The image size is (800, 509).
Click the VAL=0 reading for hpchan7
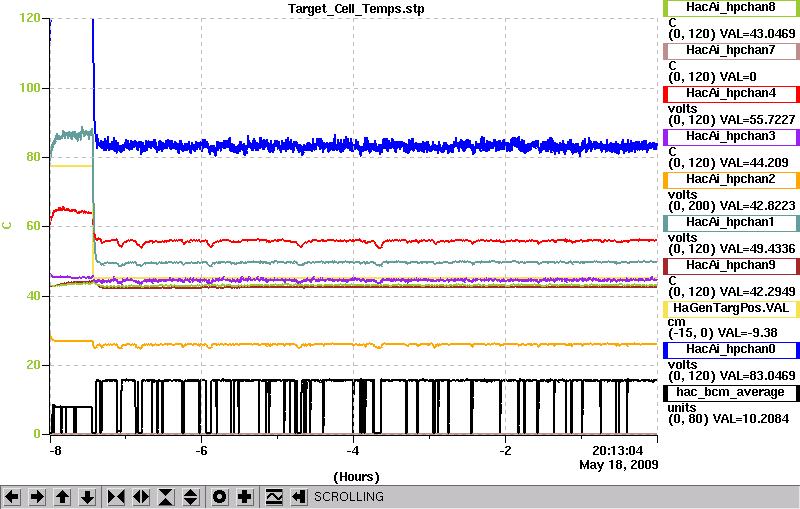tap(738, 77)
